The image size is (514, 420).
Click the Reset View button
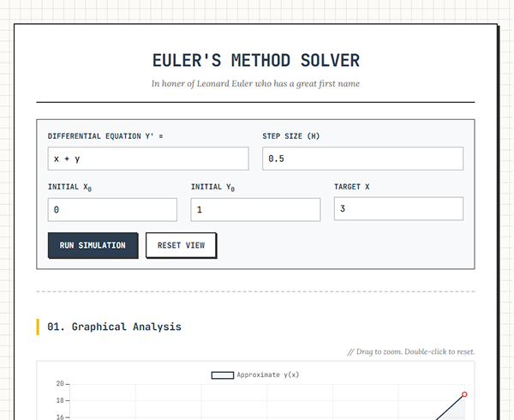(x=181, y=245)
